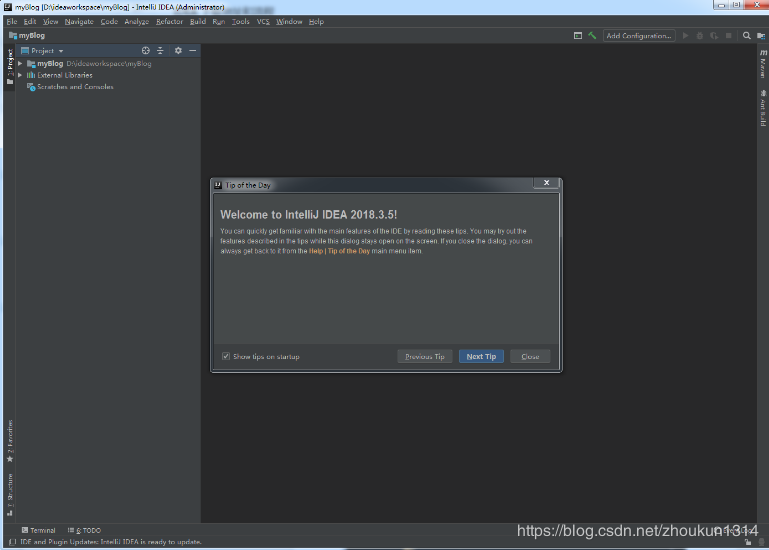Click the Next Tip button
This screenshot has height=550, width=769.
point(481,357)
